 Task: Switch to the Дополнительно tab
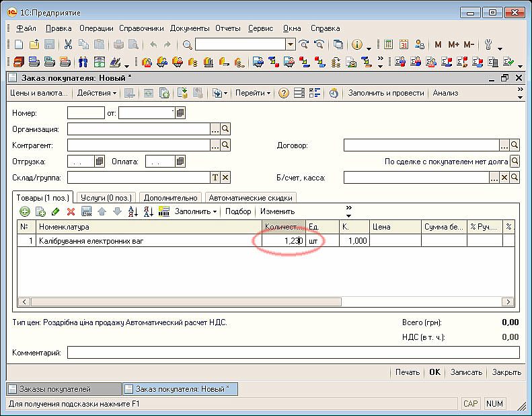(170, 198)
